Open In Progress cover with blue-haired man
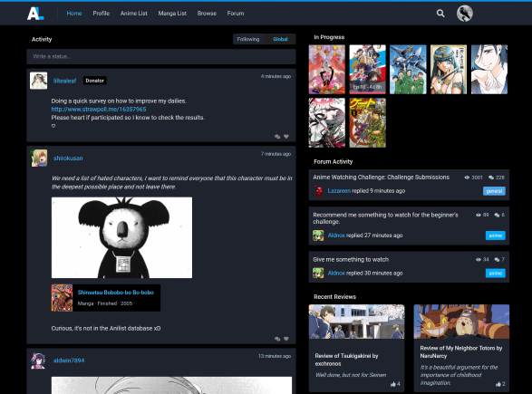The width and height of the screenshot is (532, 394). click(489, 70)
